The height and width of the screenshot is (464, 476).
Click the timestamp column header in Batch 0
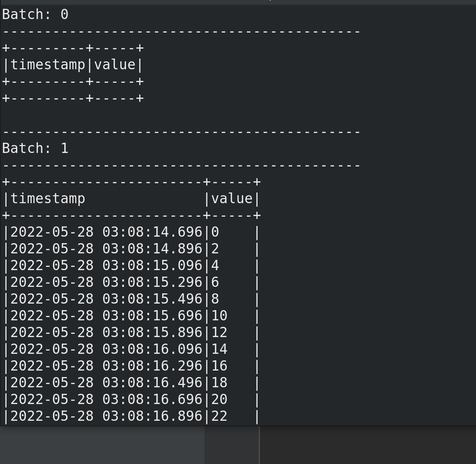pos(48,65)
